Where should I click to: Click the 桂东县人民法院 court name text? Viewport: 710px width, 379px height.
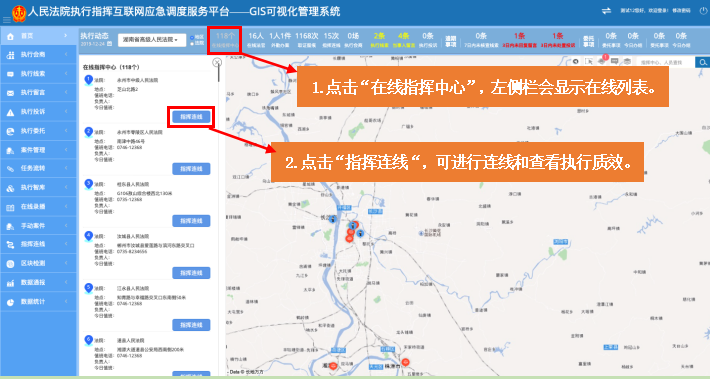click(134, 184)
